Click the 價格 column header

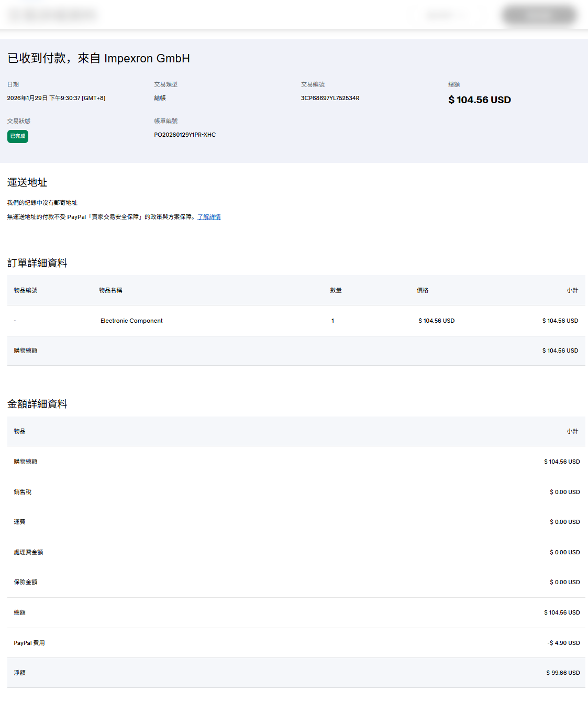[423, 290]
